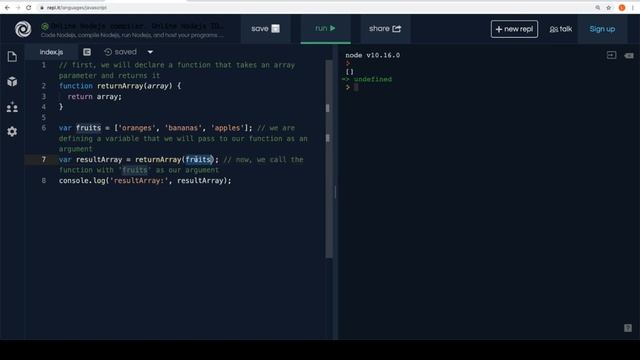Expand the dropdown arrow next to saved

point(150,52)
